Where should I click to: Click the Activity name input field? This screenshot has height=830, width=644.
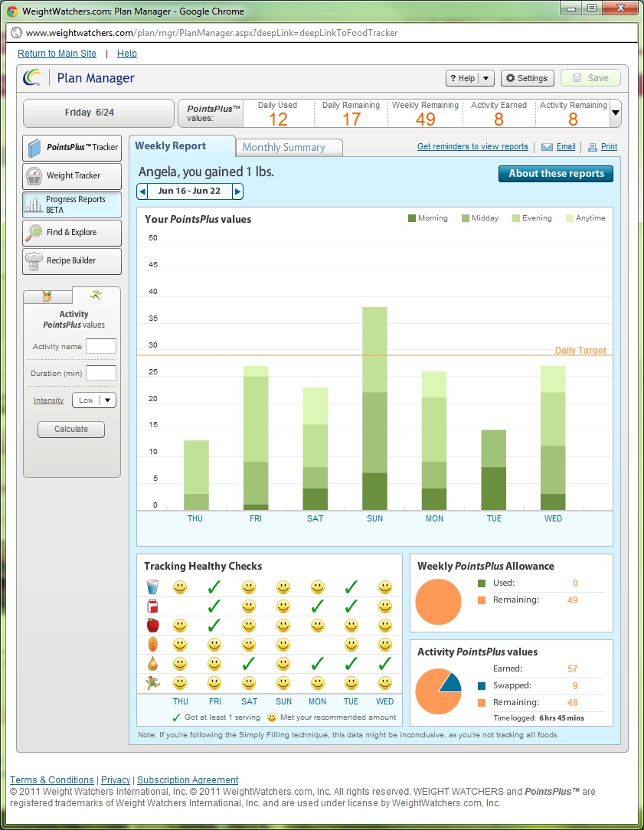coord(101,346)
